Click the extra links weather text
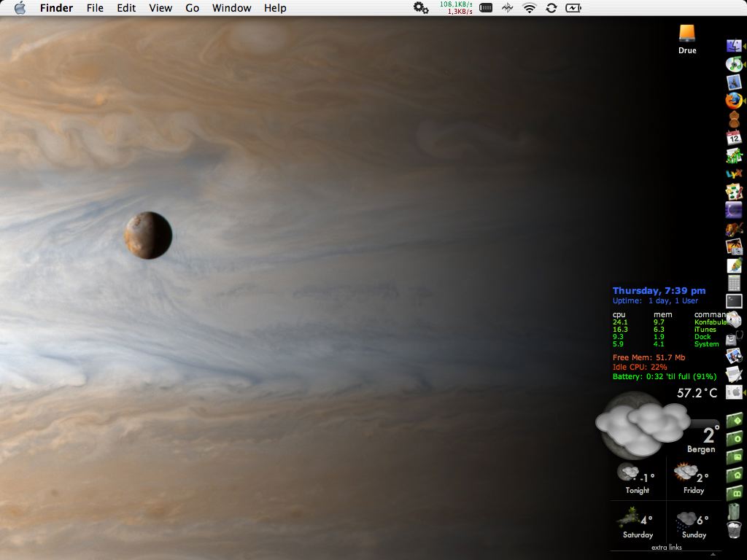The image size is (747, 560). pos(666,547)
